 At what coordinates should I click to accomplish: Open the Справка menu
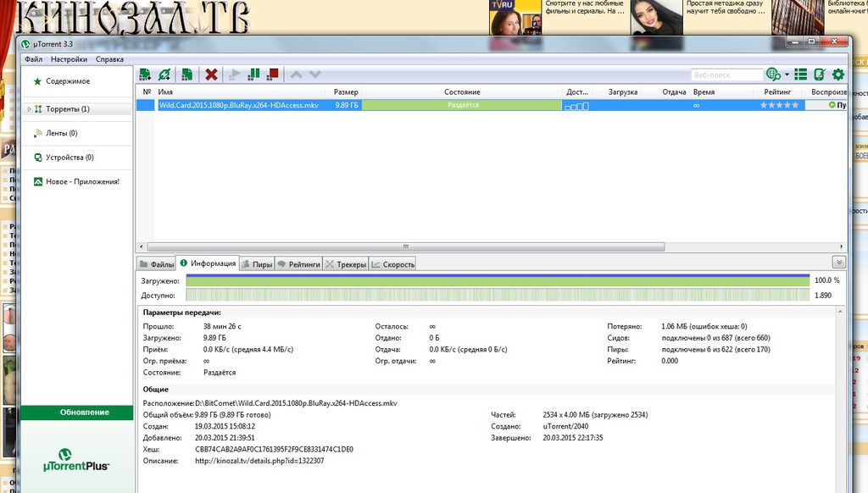(109, 59)
